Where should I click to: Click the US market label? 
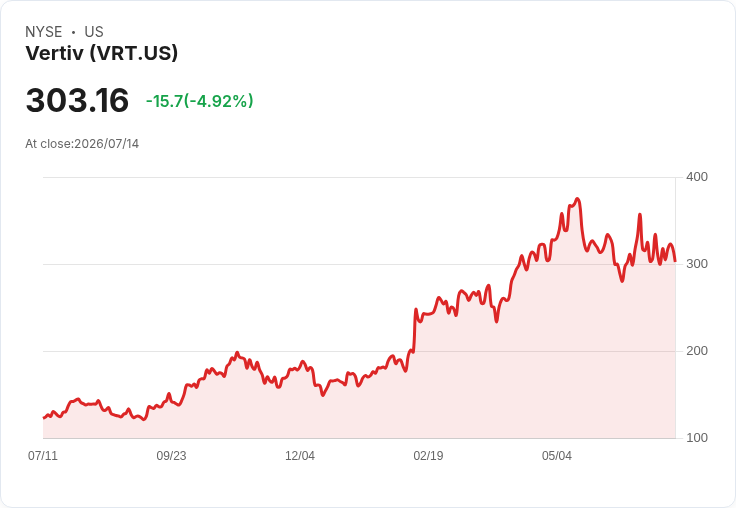click(x=94, y=32)
